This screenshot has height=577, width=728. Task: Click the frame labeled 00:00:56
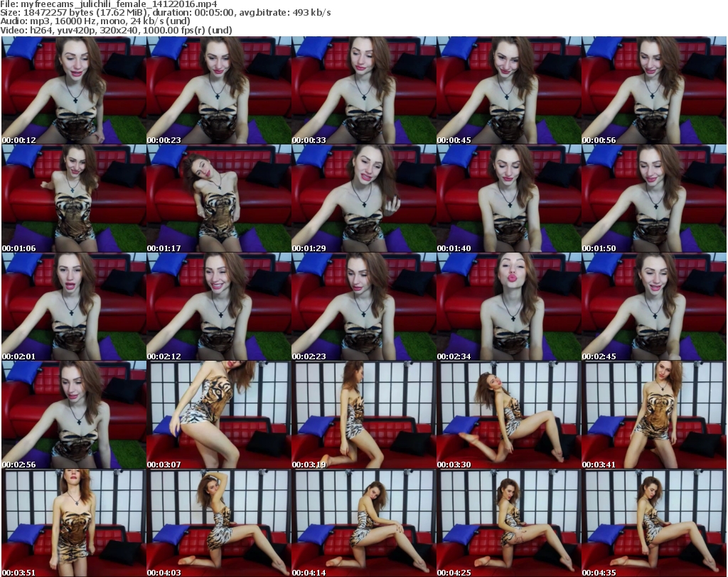654,90
